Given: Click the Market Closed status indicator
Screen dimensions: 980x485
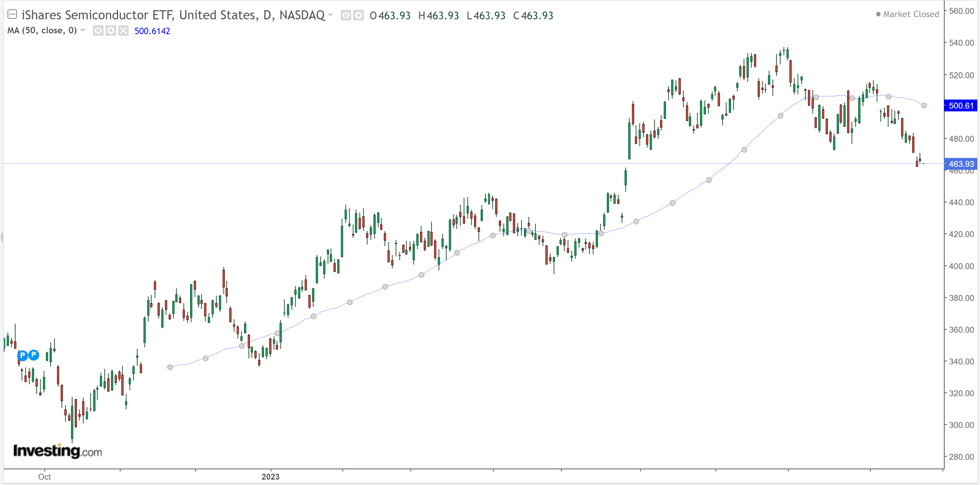Looking at the screenshot, I should pyautogui.click(x=908, y=14).
